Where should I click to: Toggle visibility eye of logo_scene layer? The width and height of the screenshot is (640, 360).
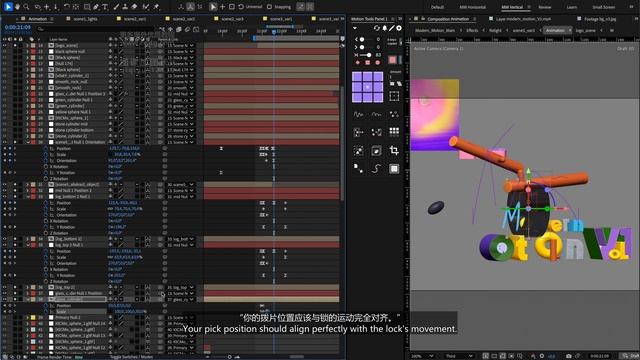point(4,45)
